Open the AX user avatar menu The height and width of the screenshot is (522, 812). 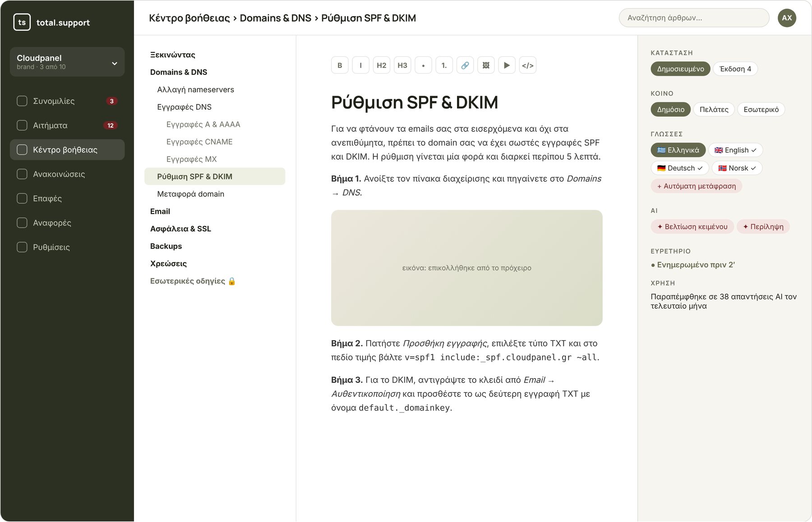click(x=787, y=18)
